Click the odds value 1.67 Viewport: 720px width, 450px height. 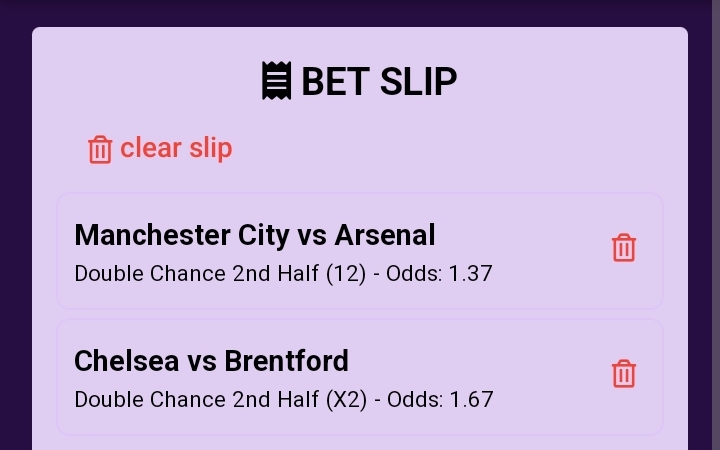click(472, 399)
